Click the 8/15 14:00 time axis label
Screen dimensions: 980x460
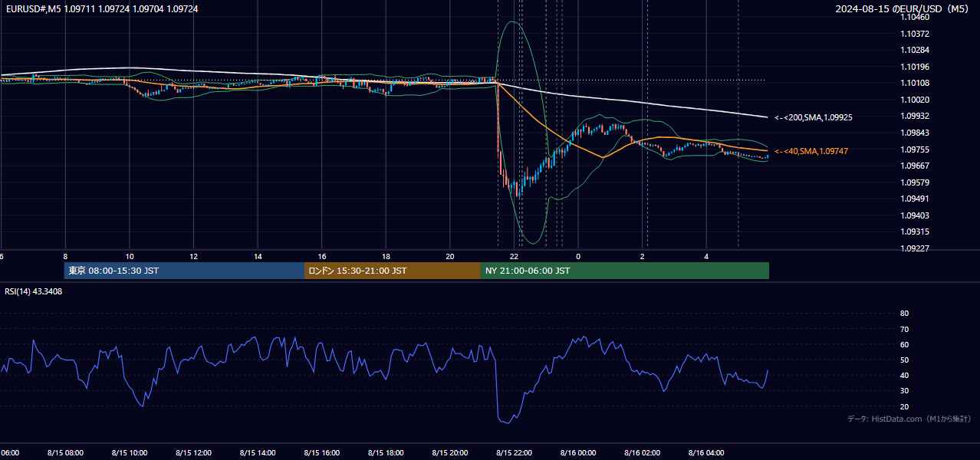(258, 453)
